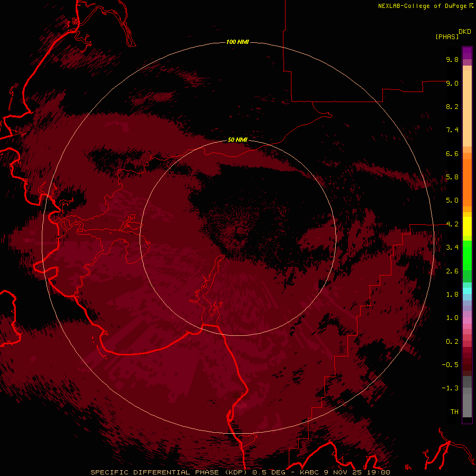Click the 5.0 scale value
The height and width of the screenshot is (476, 476).
pos(452,200)
